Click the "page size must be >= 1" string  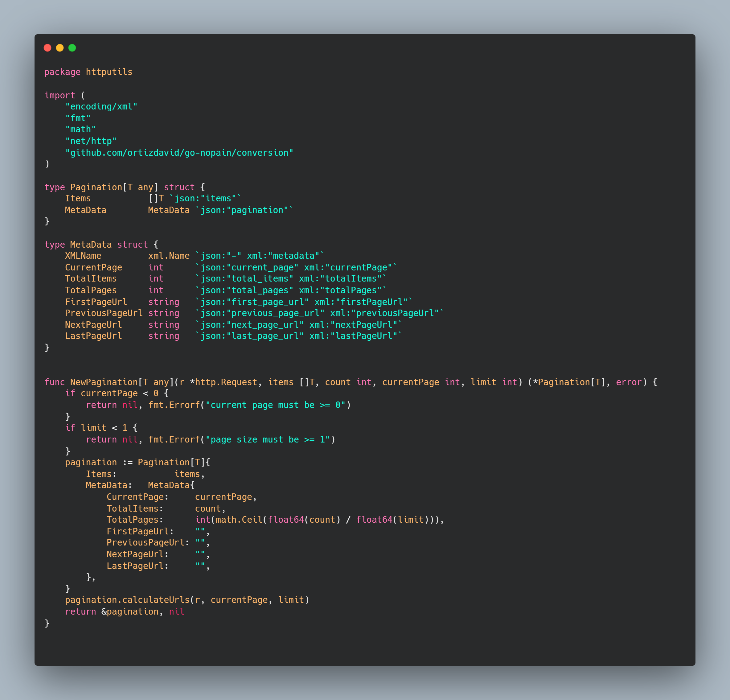click(267, 440)
